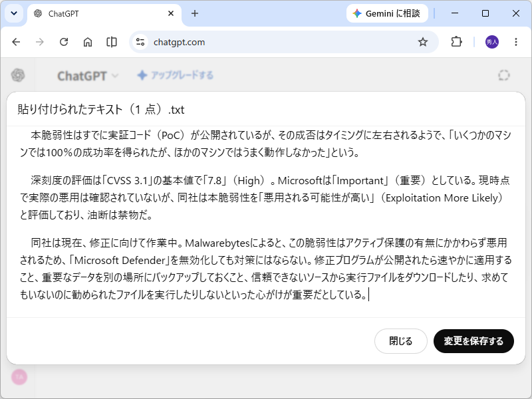Expand the ChatGPT model dropdown
The height and width of the screenshot is (399, 532).
tap(88, 76)
